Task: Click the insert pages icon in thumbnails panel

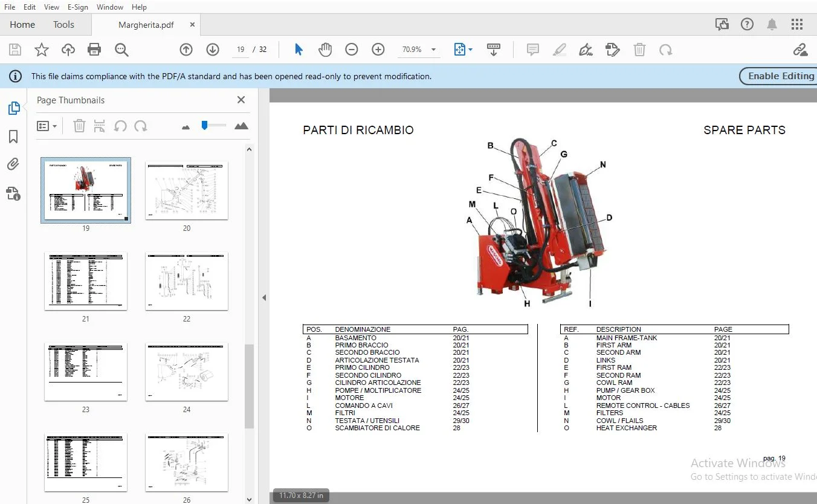Action: click(100, 126)
